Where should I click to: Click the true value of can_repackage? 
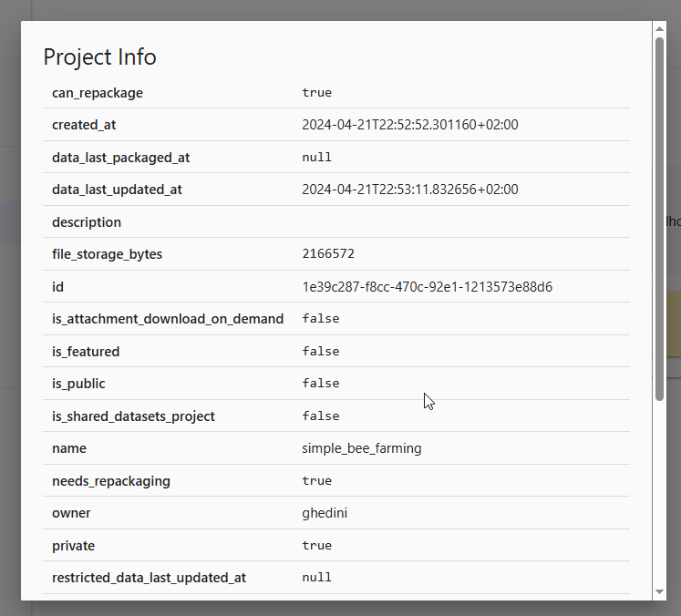coord(317,92)
